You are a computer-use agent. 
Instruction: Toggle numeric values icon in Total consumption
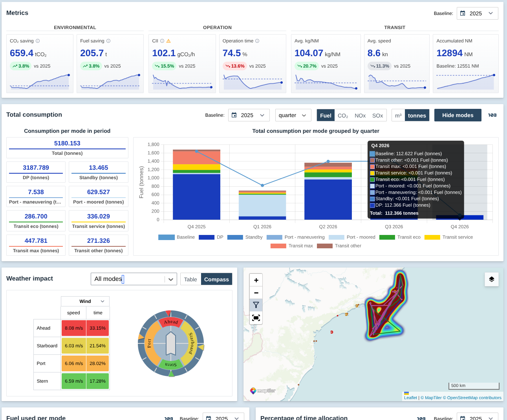(x=492, y=115)
